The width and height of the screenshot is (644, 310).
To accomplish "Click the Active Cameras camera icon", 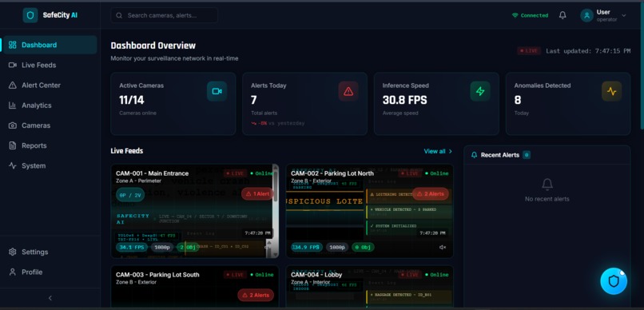I will tap(217, 91).
